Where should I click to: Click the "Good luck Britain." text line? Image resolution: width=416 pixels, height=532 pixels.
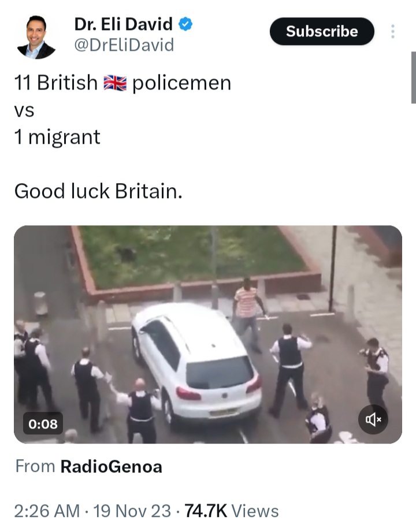98,191
